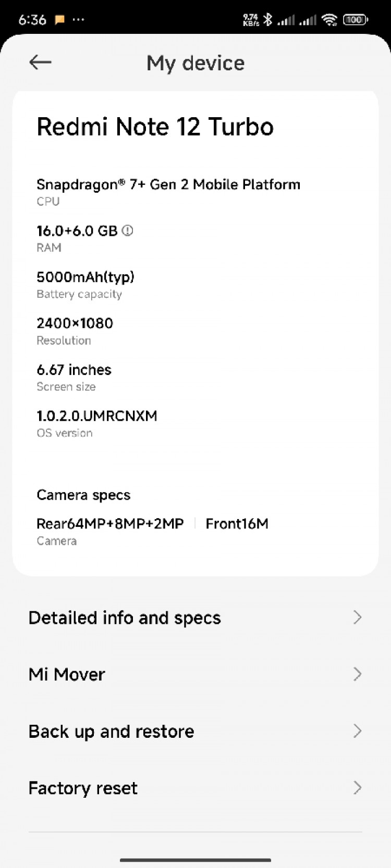Screen dimensions: 391x868
Task: Tap the back arrow icon
Action: [40, 62]
